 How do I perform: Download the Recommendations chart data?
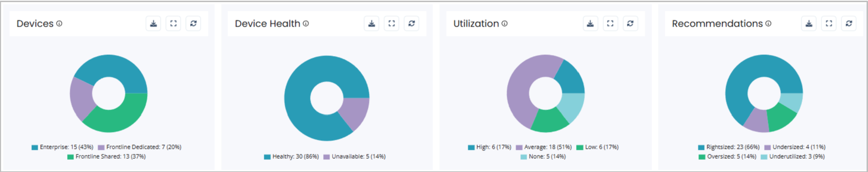click(x=809, y=23)
